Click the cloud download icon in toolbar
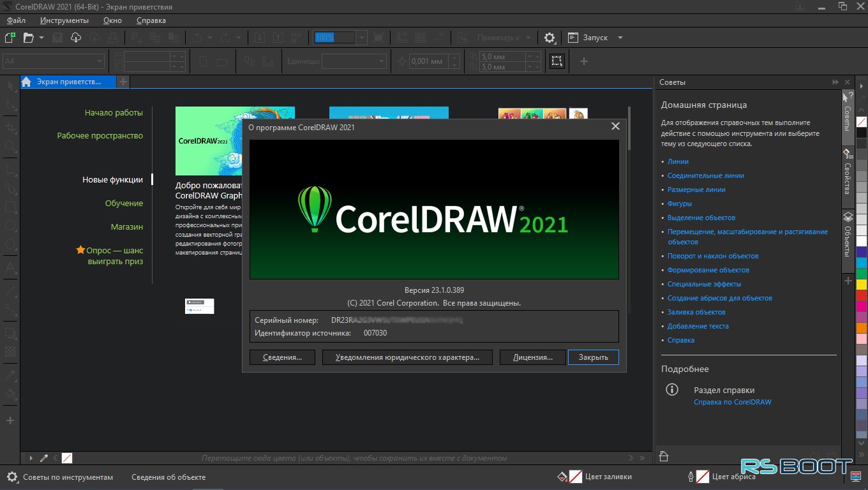This screenshot has width=868, height=490. (x=76, y=38)
